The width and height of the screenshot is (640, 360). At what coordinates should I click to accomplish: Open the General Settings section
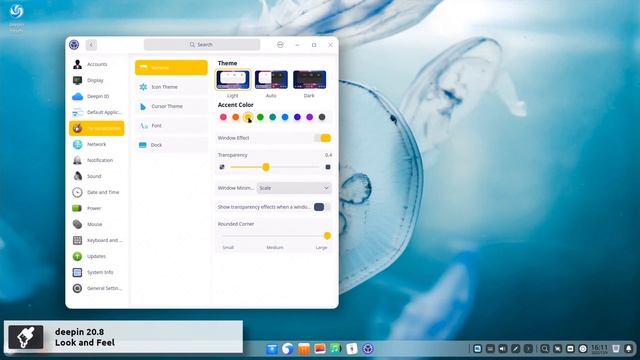(x=97, y=288)
